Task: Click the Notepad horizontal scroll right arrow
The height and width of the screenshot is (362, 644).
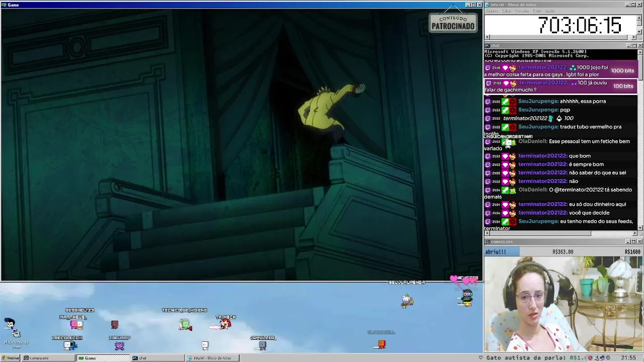Action: tap(634, 37)
